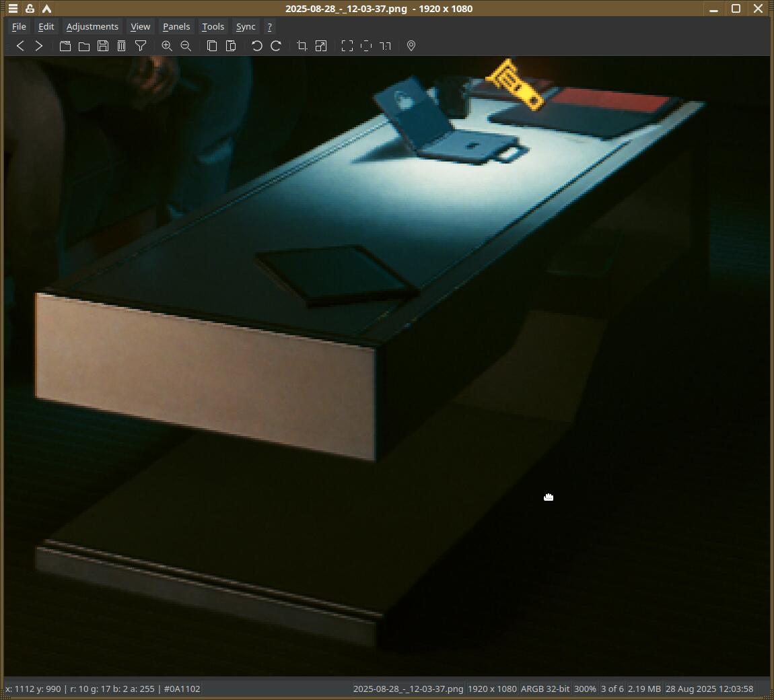
Task: Click the GPS location pin icon
Action: [x=411, y=46]
